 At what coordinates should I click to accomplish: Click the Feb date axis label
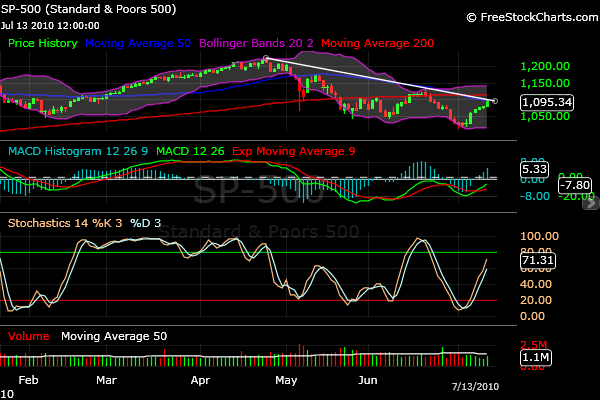pyautogui.click(x=28, y=380)
